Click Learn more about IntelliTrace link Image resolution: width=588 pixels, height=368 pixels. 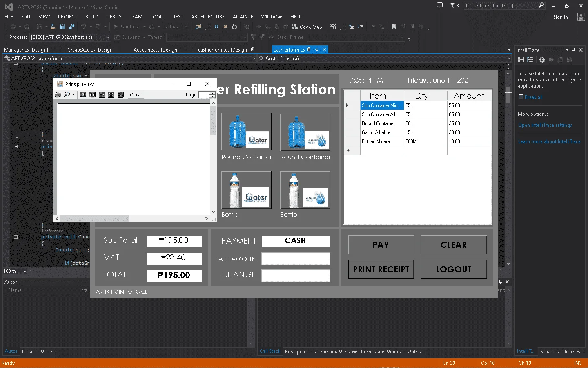click(549, 141)
